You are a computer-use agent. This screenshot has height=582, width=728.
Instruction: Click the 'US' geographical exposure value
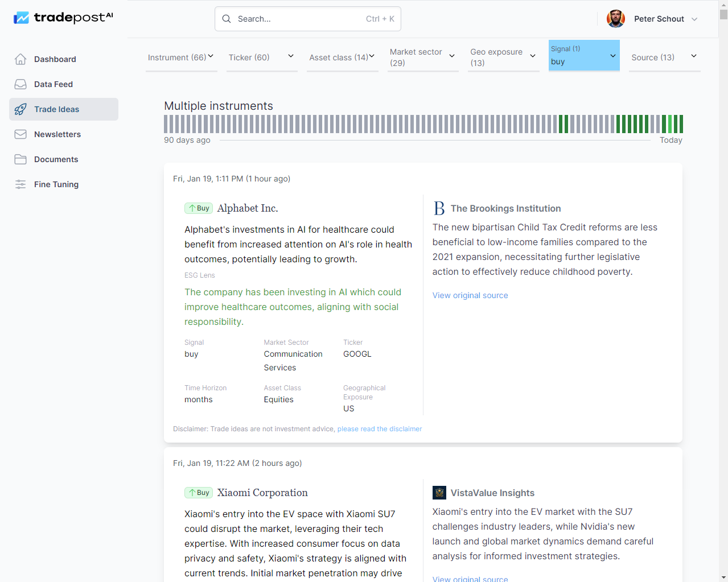click(349, 408)
